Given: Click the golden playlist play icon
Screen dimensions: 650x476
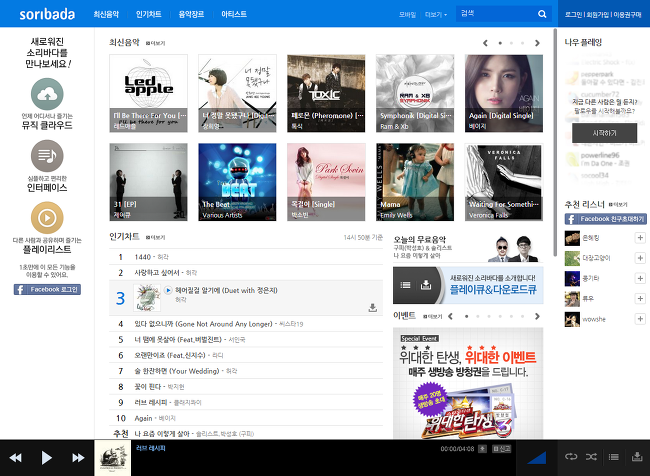Looking at the screenshot, I should pos(47,218).
